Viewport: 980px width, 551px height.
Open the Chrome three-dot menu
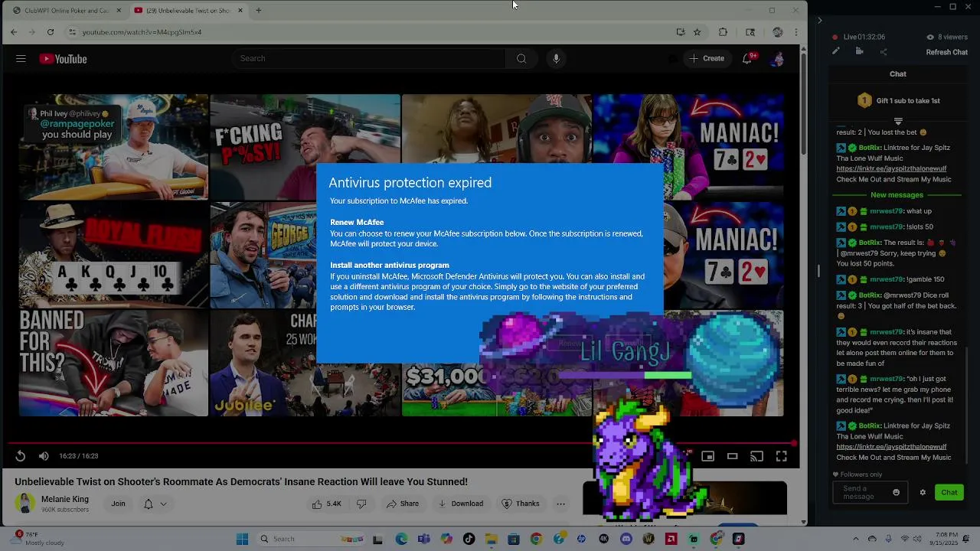click(x=796, y=32)
